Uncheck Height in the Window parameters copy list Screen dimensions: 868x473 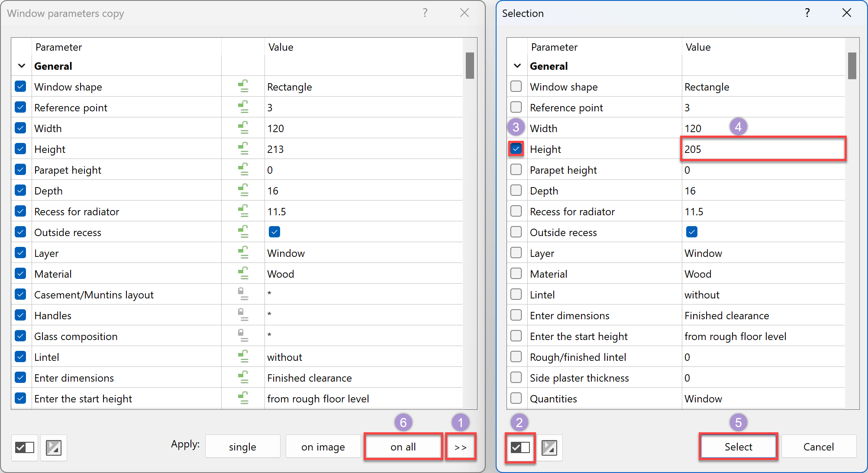pyautogui.click(x=20, y=149)
